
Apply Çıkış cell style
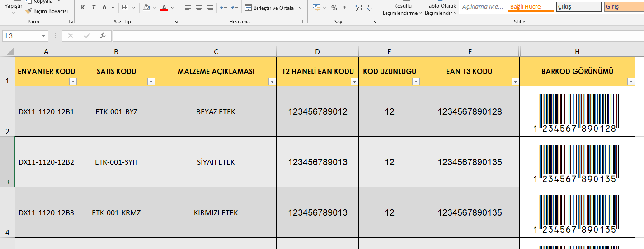[x=579, y=7]
